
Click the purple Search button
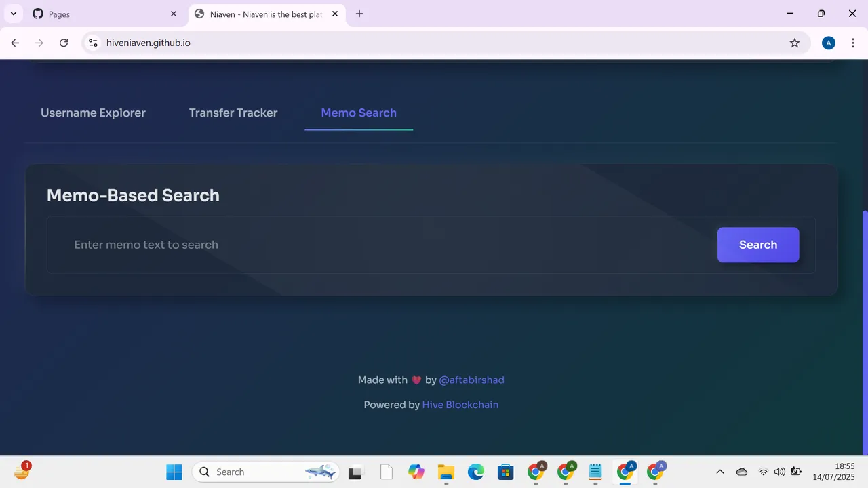758,245
